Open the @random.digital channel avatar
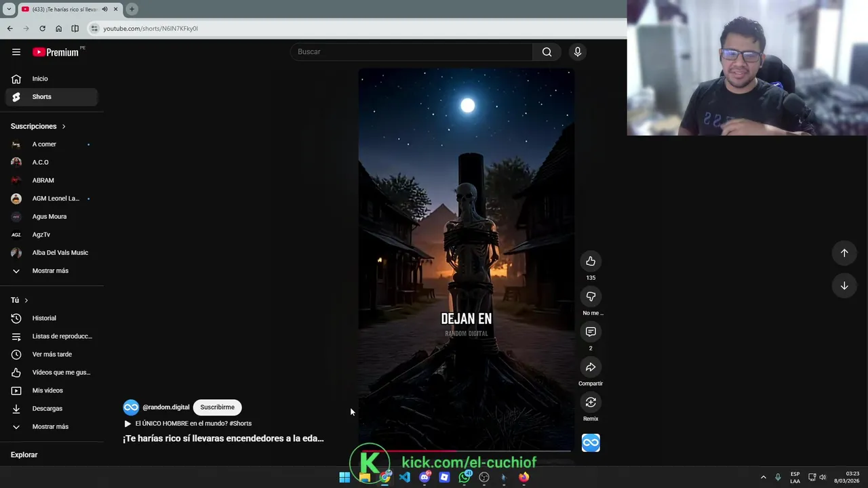The width and height of the screenshot is (868, 488). [x=131, y=407]
